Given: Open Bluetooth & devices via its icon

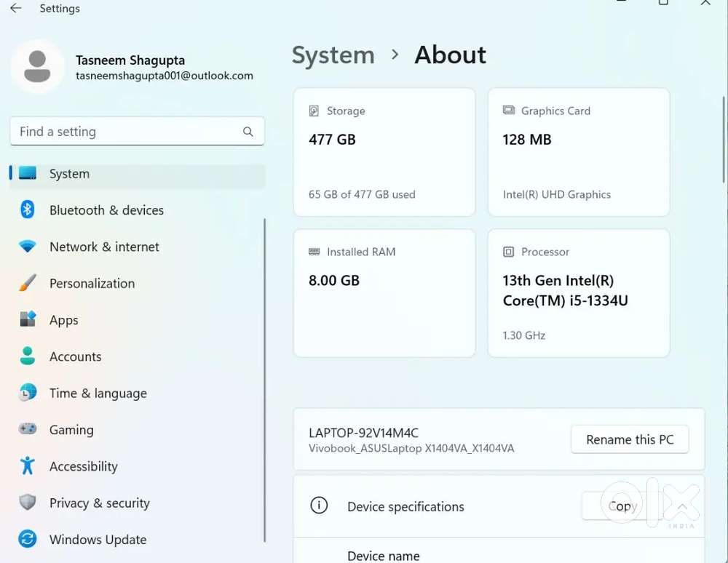Looking at the screenshot, I should 28,210.
